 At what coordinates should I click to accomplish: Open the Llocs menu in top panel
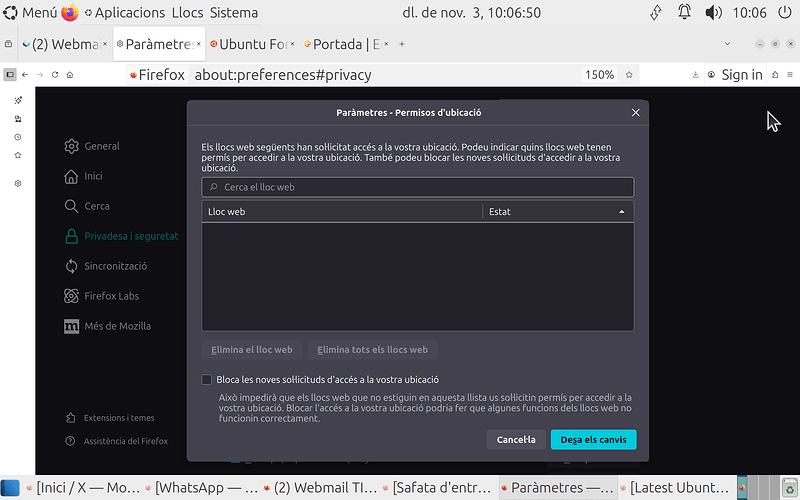click(x=187, y=13)
